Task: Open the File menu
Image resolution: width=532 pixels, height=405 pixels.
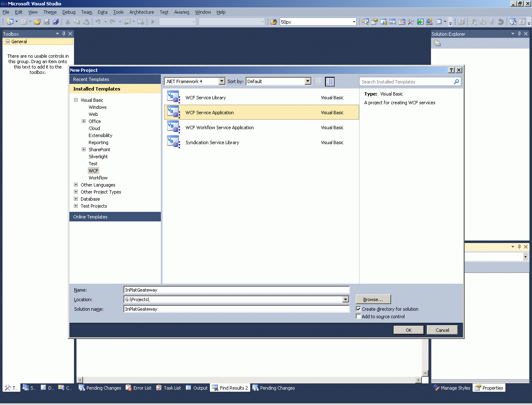Action: pos(6,12)
